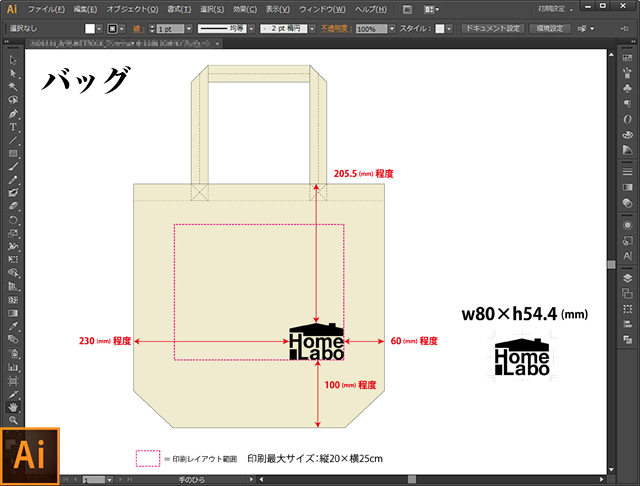
Task: Select the Pen tool
Action: 13,113
